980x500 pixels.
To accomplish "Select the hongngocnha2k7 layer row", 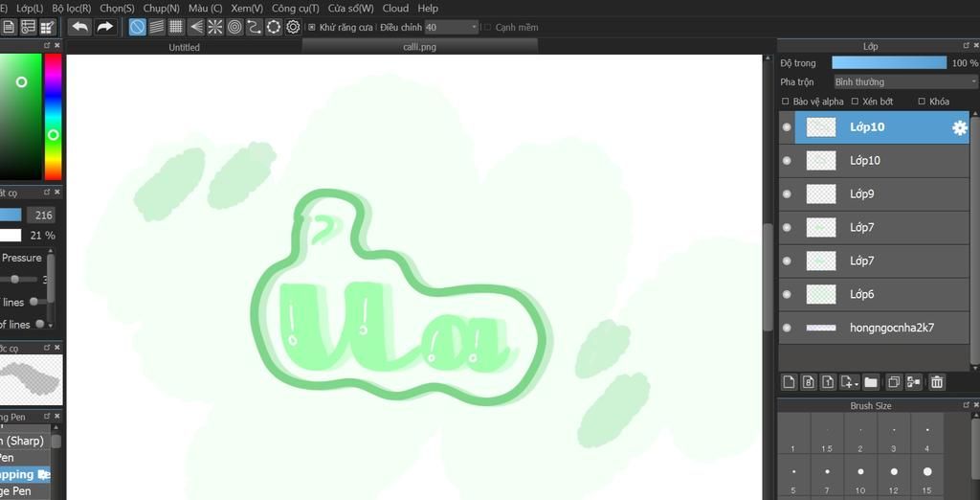I will point(874,328).
